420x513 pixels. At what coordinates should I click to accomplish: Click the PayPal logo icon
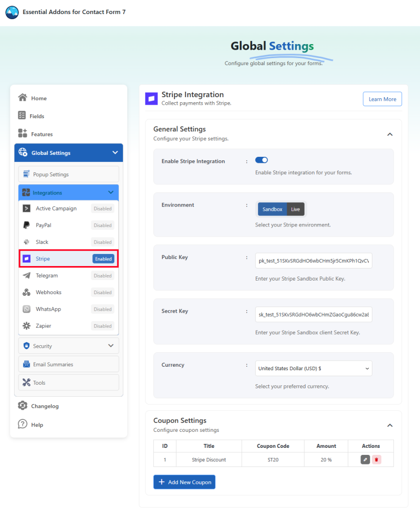[x=26, y=225]
